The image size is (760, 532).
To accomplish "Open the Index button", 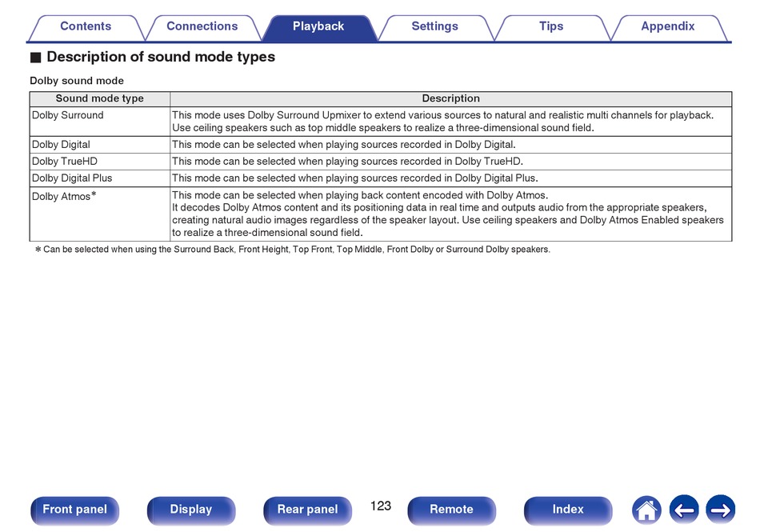I will coord(567,510).
